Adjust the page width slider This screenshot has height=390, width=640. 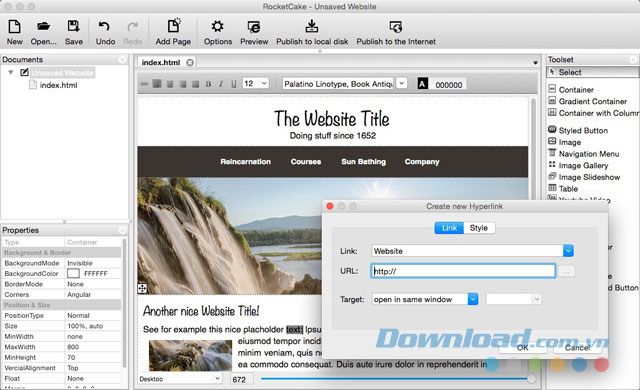point(531,379)
